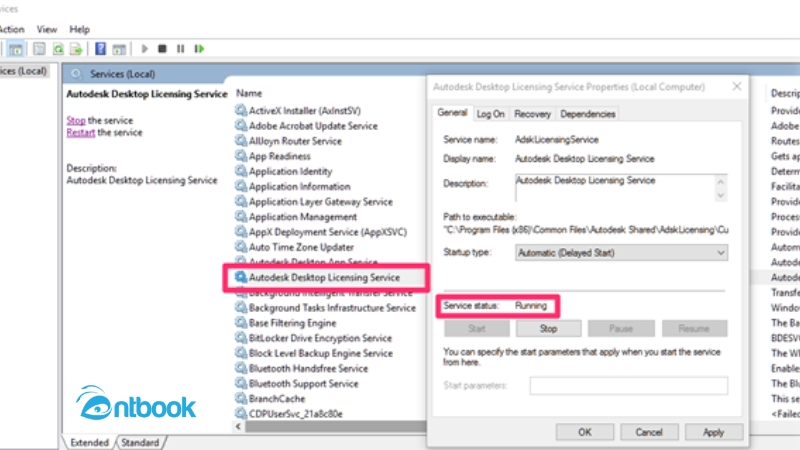
Task: Click gear icon beside Bluetooth Support Service
Action: [x=240, y=383]
